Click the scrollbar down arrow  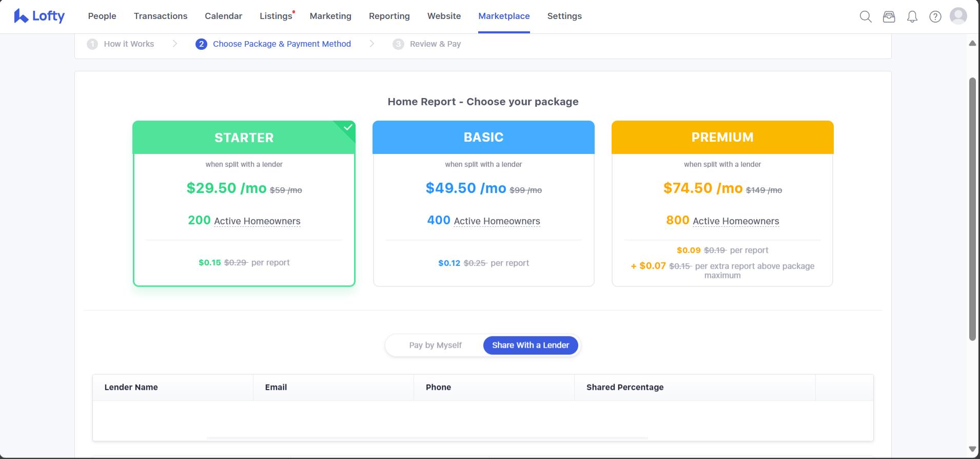[x=972, y=449]
